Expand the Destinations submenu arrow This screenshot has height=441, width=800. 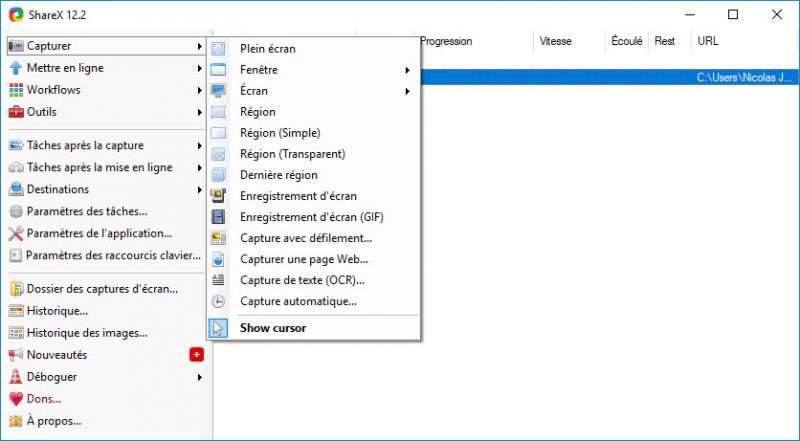[199, 190]
